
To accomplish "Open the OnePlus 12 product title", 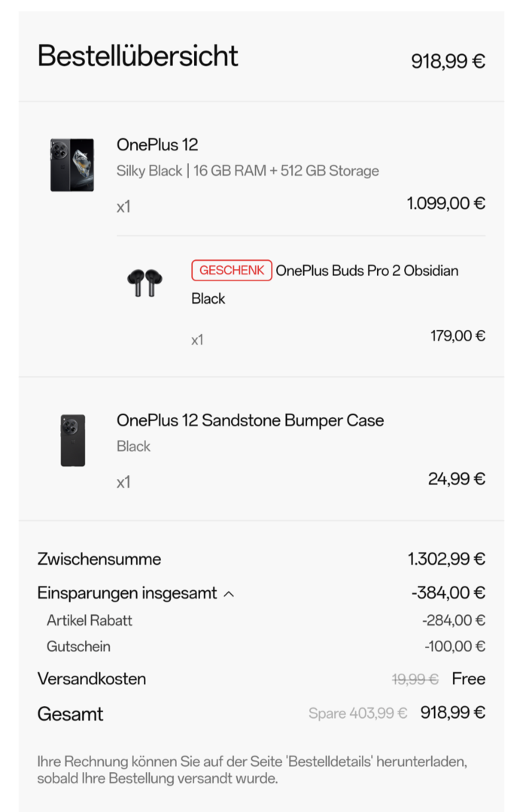I will click(157, 144).
